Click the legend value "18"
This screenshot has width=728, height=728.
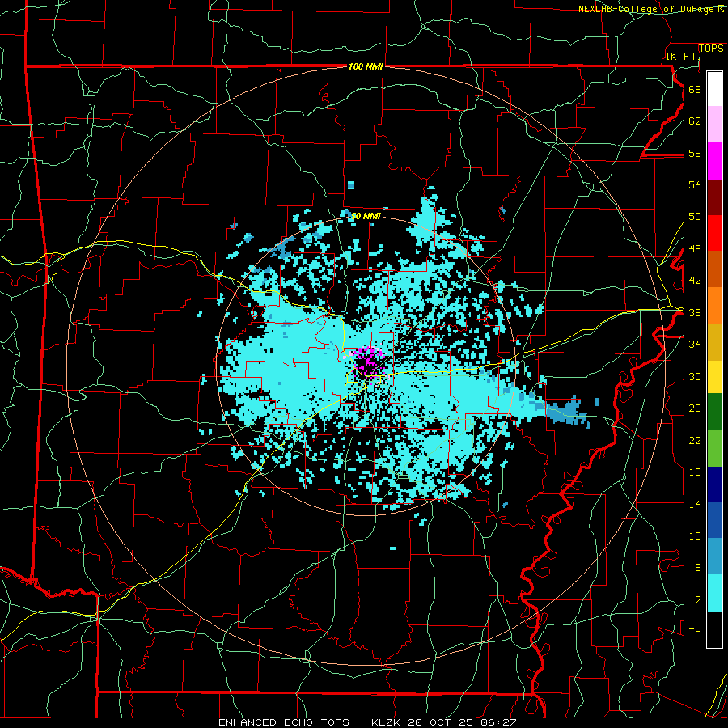pyautogui.click(x=695, y=472)
